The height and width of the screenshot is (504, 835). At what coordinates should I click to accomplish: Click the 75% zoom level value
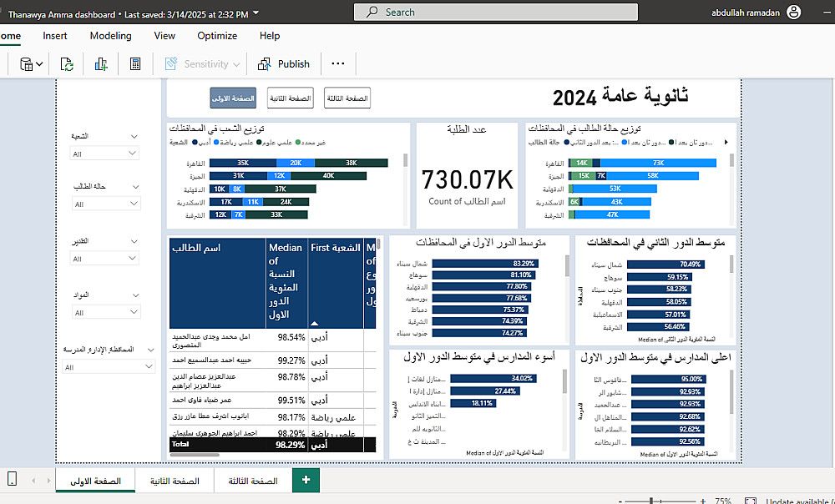pos(722,501)
